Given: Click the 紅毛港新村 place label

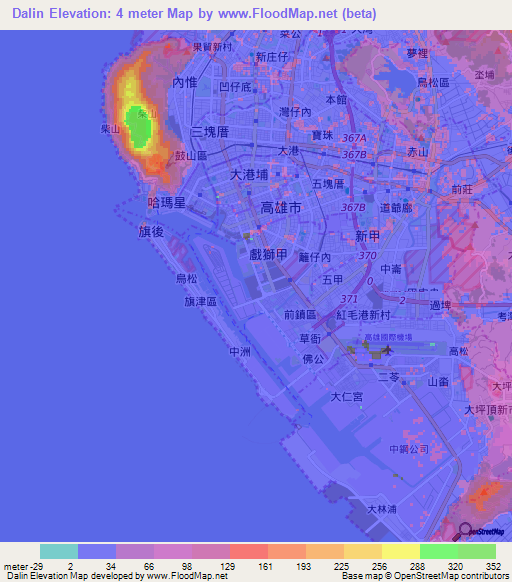Looking at the screenshot, I should tap(363, 315).
